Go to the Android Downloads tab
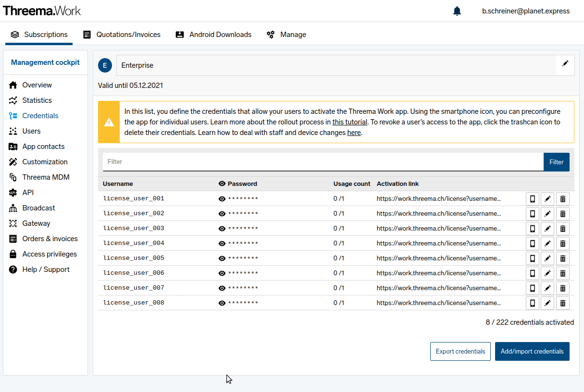Viewport: 584px width, 392px height. click(x=213, y=35)
